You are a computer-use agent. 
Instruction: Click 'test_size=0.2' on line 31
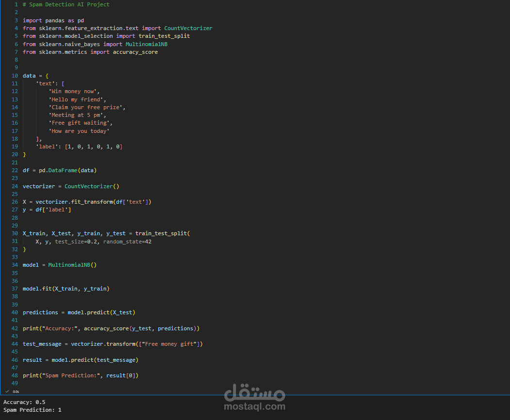point(76,242)
